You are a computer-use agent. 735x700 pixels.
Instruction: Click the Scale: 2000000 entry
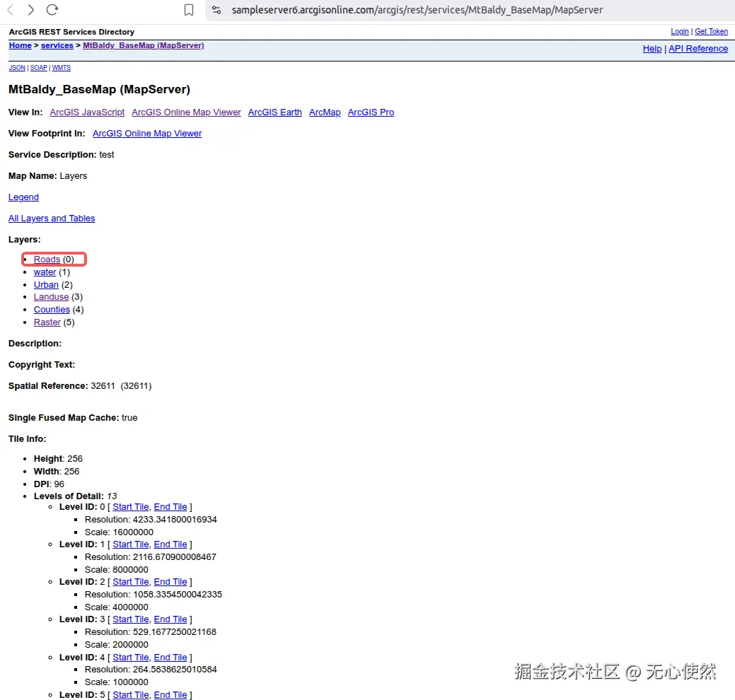point(116,645)
